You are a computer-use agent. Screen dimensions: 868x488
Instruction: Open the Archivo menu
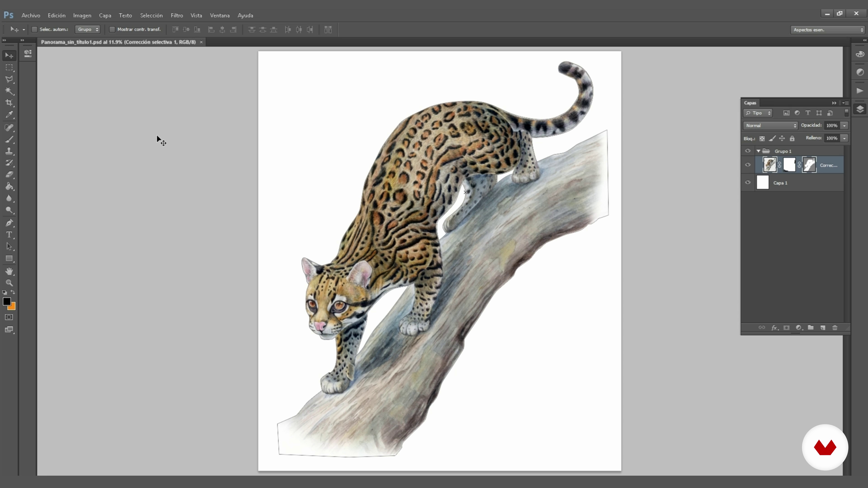31,16
